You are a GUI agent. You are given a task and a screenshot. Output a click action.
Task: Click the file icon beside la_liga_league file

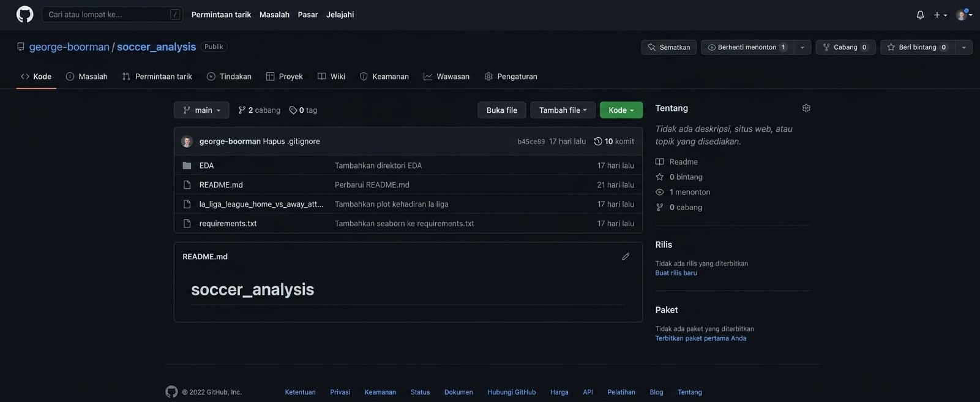(x=187, y=204)
